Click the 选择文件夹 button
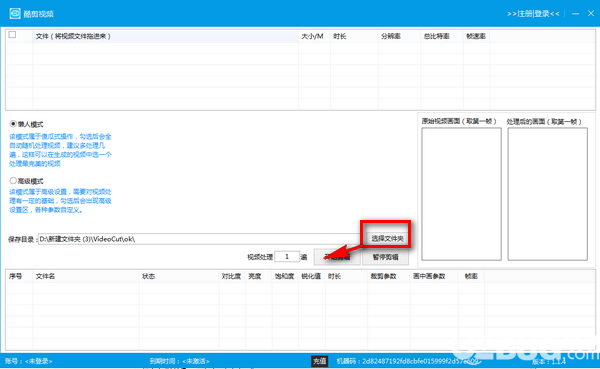The image size is (600, 369). pyautogui.click(x=387, y=238)
